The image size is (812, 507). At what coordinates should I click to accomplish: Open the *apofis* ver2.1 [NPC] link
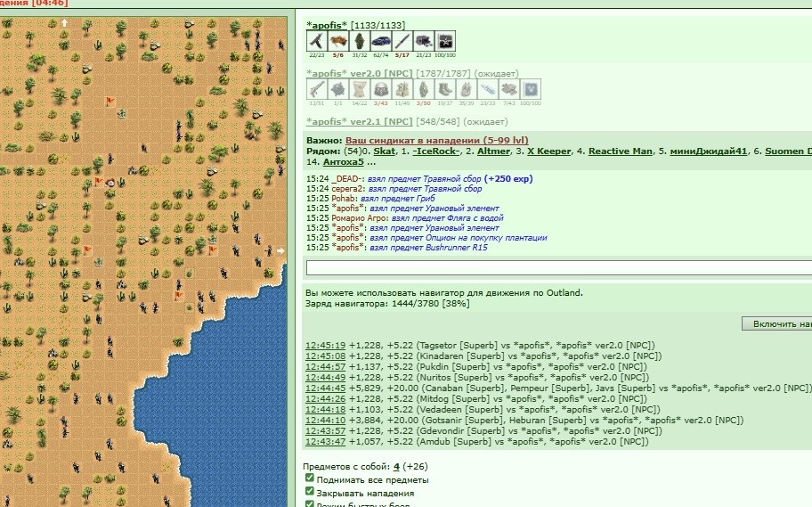click(360, 122)
